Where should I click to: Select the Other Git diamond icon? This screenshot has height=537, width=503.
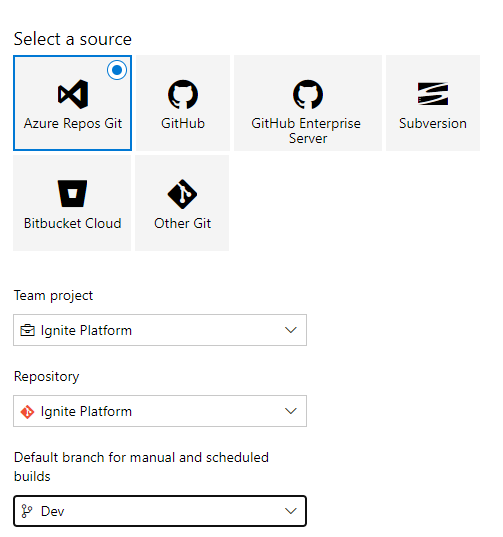pyautogui.click(x=182, y=194)
